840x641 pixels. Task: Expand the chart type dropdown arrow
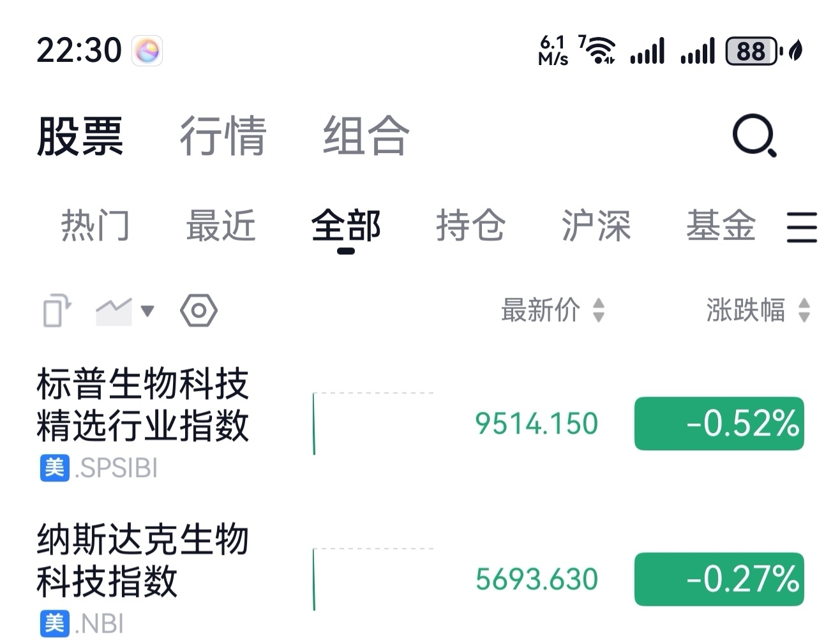point(147,311)
